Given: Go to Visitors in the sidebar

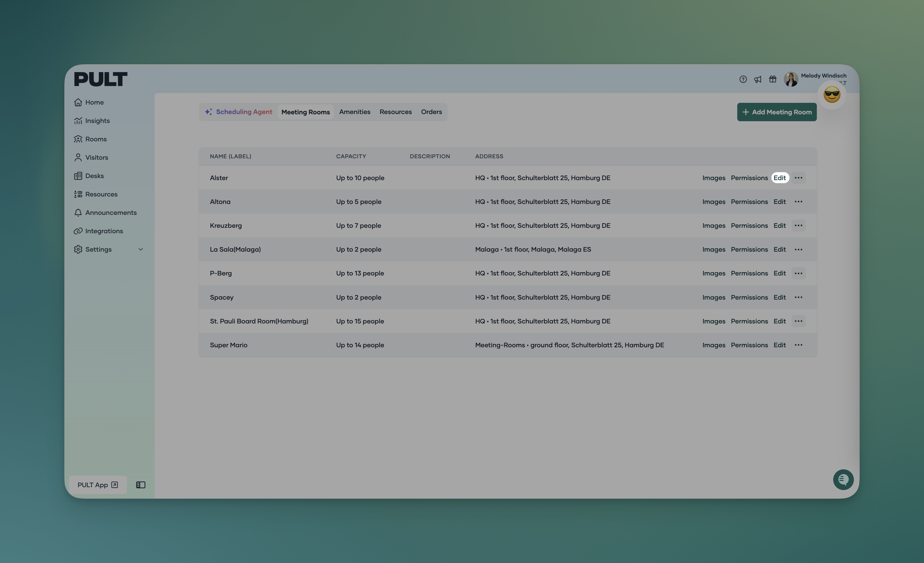Looking at the screenshot, I should pyautogui.click(x=96, y=157).
